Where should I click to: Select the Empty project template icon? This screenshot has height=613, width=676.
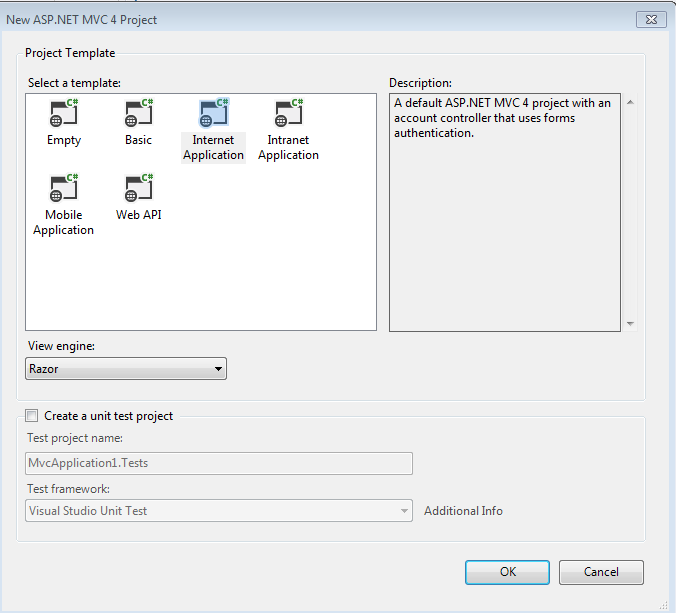(64, 114)
